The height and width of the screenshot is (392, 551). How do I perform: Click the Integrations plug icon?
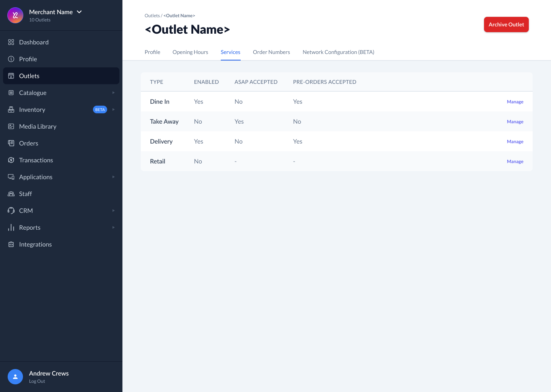point(11,244)
